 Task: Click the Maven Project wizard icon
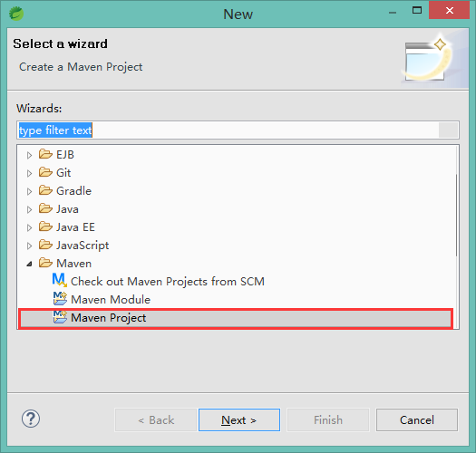pos(60,317)
